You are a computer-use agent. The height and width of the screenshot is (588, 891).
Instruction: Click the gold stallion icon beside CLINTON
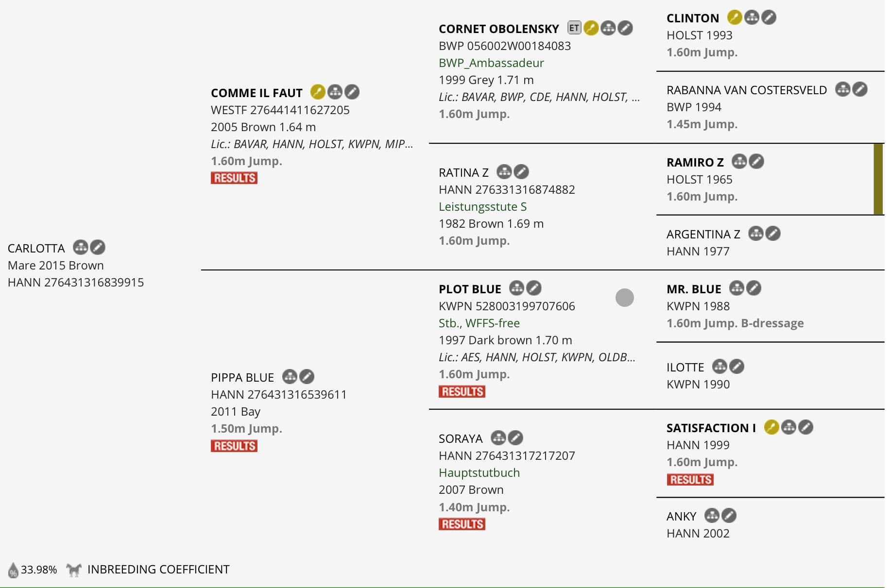pyautogui.click(x=735, y=17)
